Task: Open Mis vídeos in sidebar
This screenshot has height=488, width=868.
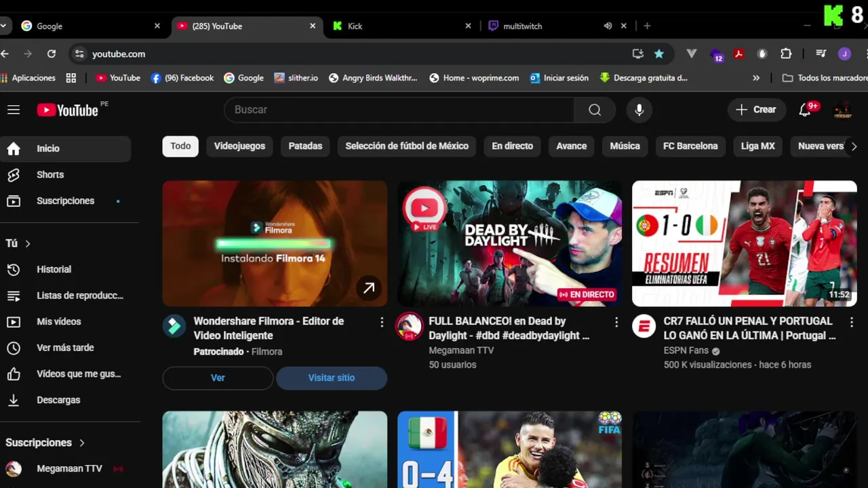Action: [65, 322]
